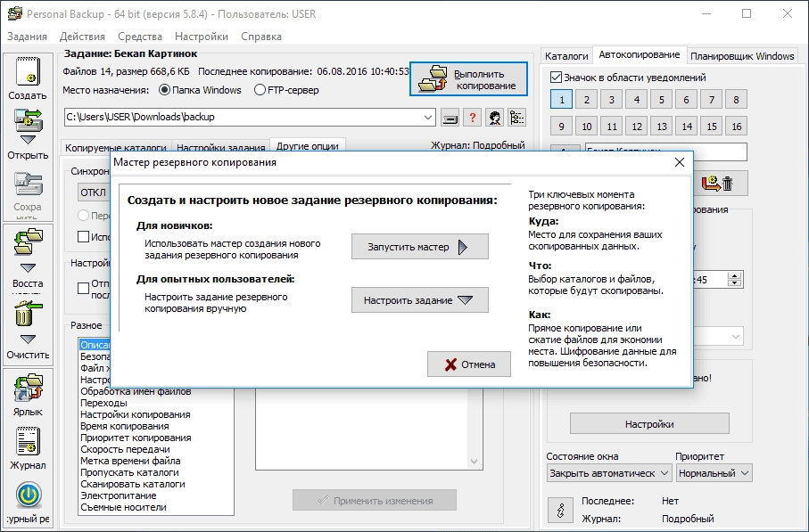Select autocopy slot button 2
This screenshot has height=532, width=809.
click(587, 100)
